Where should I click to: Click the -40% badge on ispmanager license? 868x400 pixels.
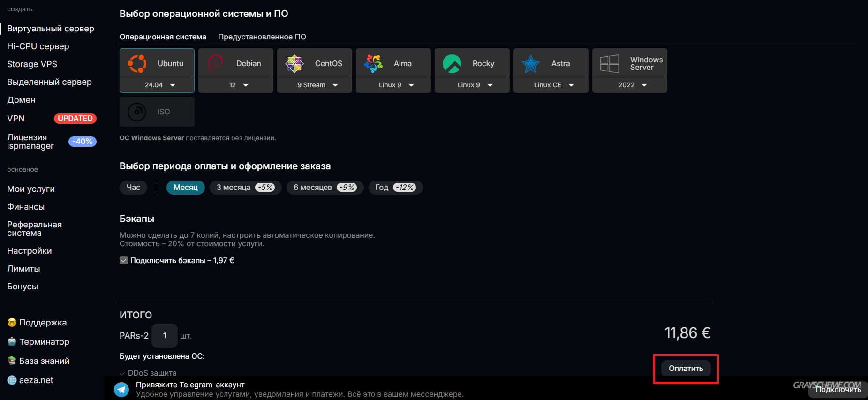[83, 142]
